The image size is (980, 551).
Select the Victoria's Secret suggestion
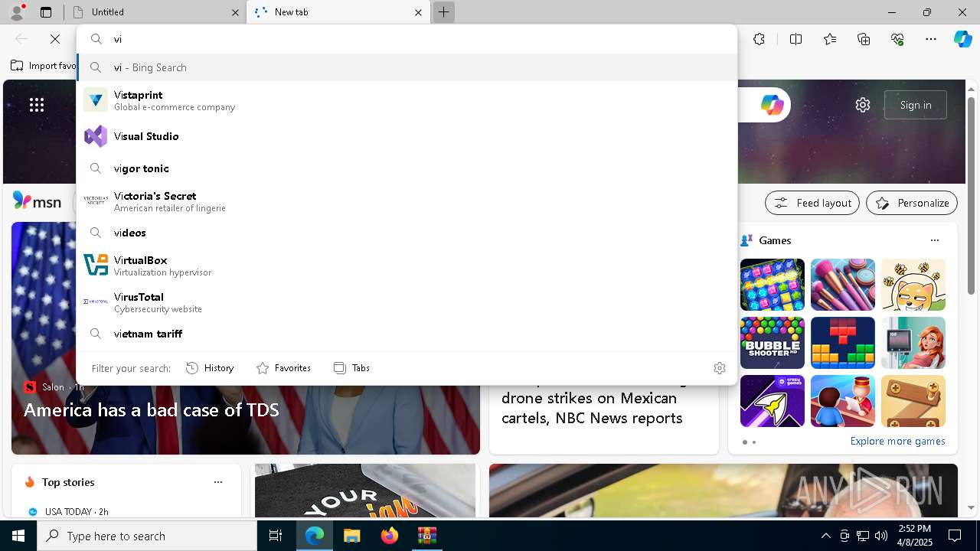[407, 201]
